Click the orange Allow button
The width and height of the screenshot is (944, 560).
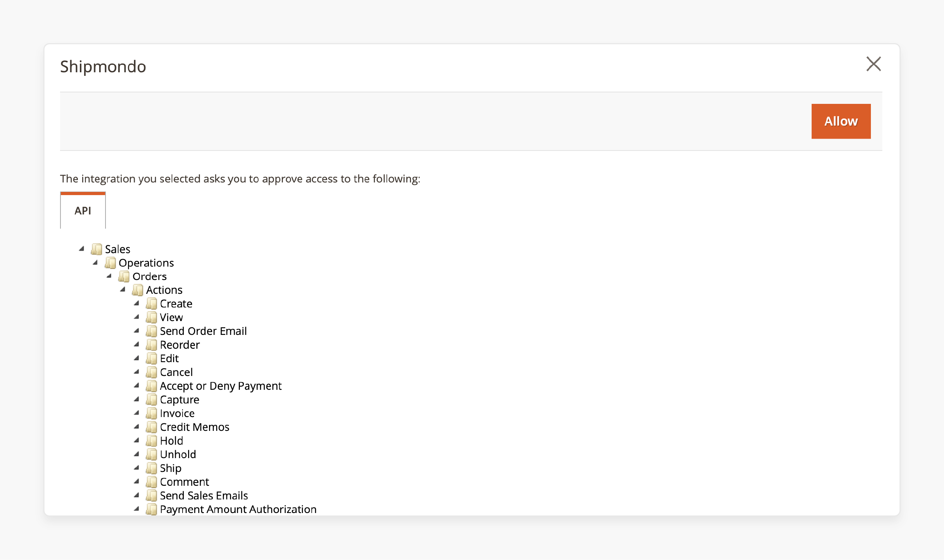tap(841, 121)
